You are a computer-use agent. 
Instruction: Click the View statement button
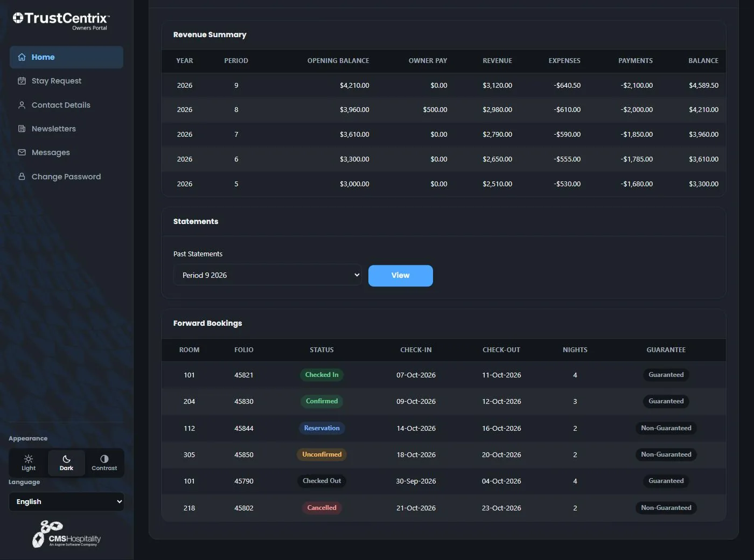pyautogui.click(x=400, y=276)
